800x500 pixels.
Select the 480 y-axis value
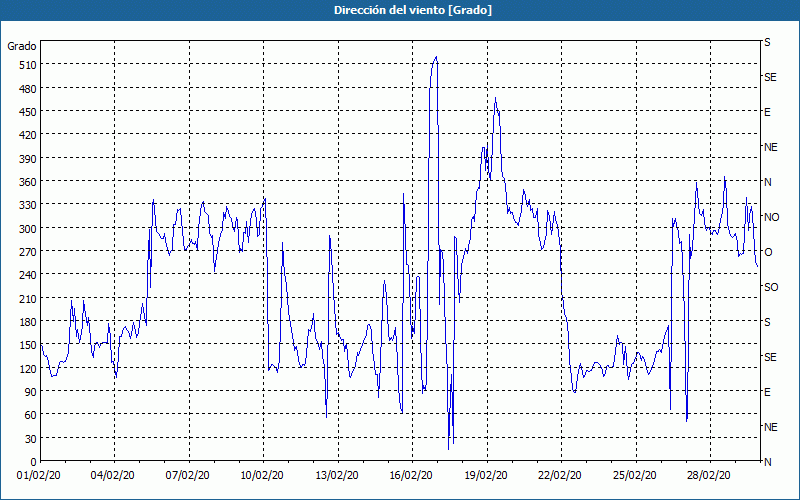point(27,88)
